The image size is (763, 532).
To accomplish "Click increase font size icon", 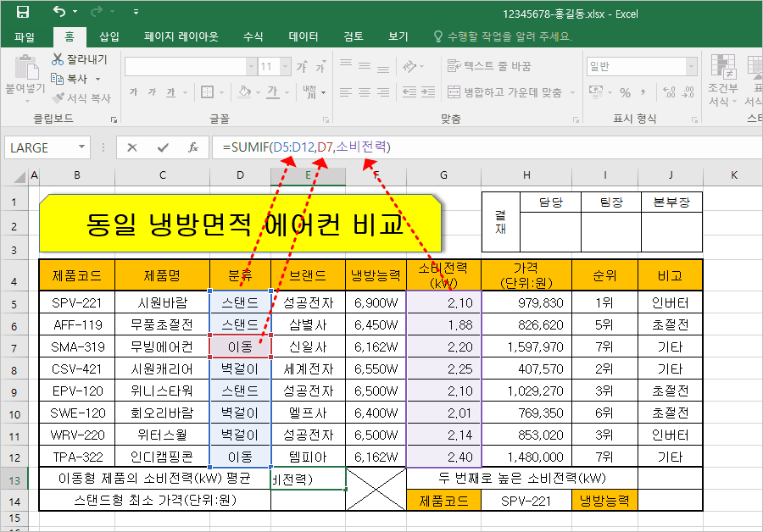I will coord(302,67).
